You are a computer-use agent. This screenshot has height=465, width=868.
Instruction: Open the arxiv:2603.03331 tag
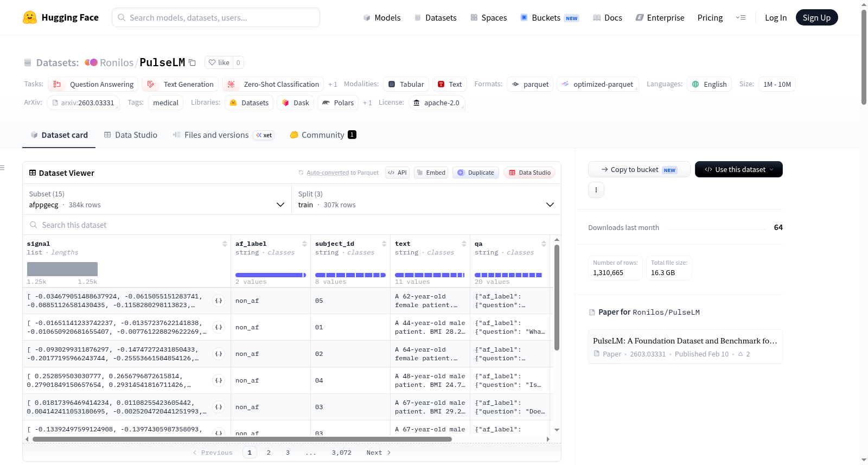pyautogui.click(x=83, y=103)
